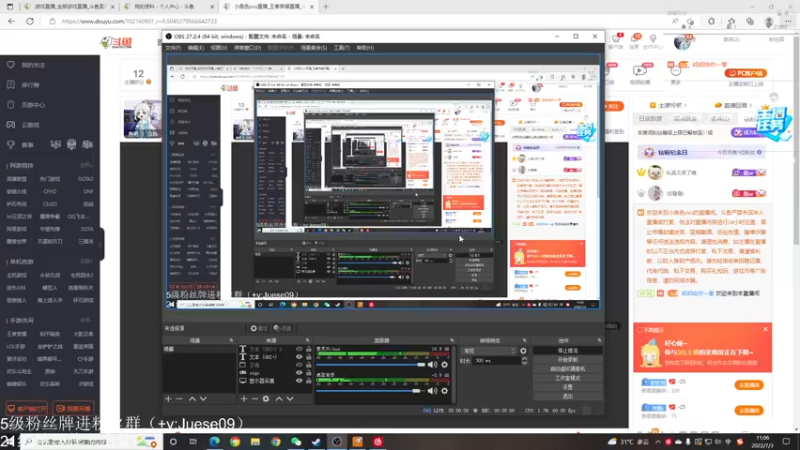
Task: Adjust transition duration stepper arrows
Action: [x=524, y=361]
